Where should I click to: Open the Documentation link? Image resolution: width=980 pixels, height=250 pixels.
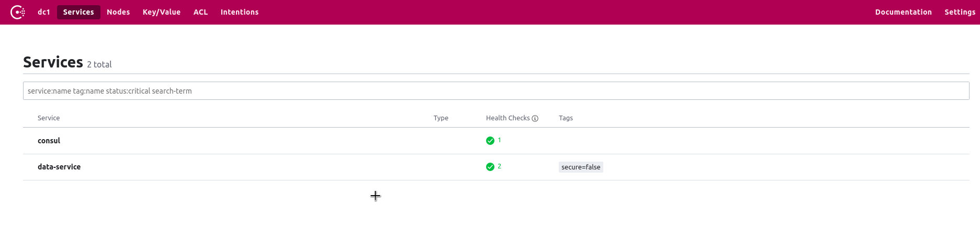(x=904, y=12)
